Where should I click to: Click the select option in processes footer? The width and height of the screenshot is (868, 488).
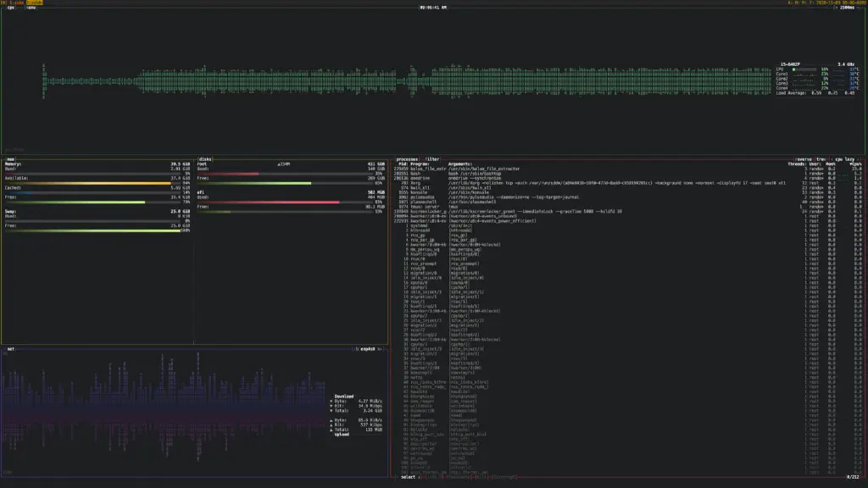pos(408,477)
